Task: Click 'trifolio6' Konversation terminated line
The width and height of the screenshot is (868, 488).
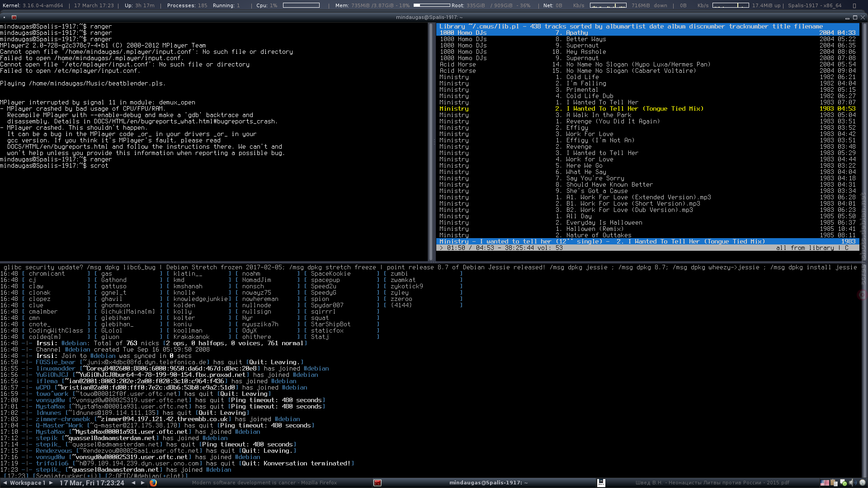Action: 177,464
